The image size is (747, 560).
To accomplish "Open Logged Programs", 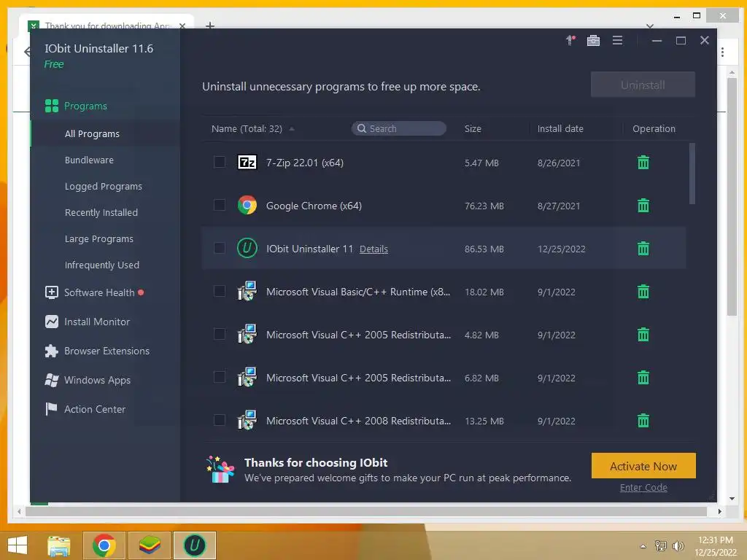I will click(104, 186).
